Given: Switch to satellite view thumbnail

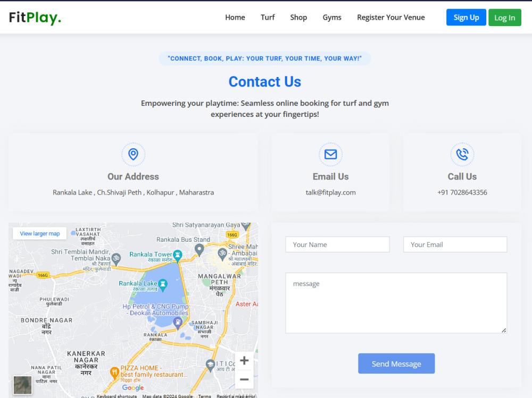Looking at the screenshot, I should pos(23,385).
